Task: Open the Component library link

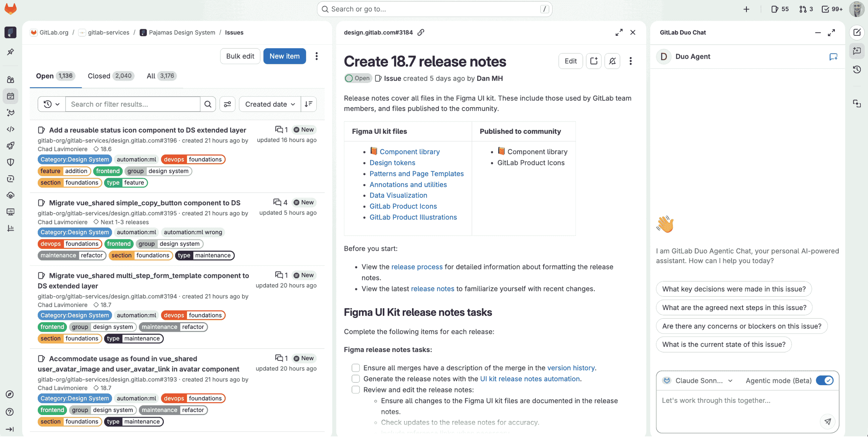Action: pyautogui.click(x=409, y=152)
